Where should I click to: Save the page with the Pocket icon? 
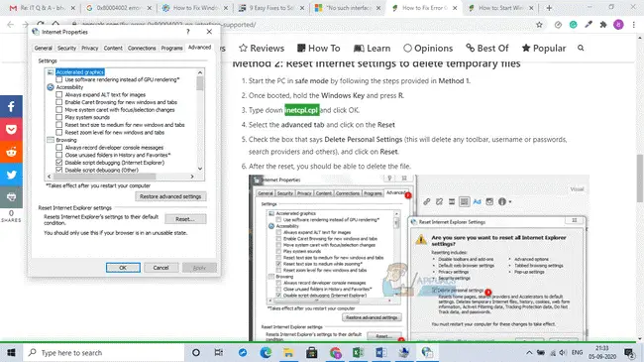pos(11,130)
